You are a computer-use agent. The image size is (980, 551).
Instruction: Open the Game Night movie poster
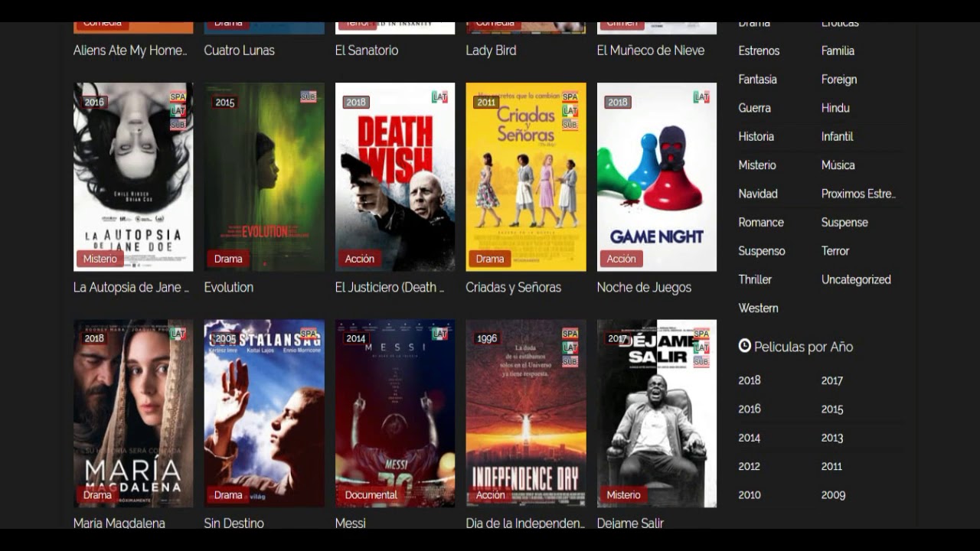tap(657, 177)
